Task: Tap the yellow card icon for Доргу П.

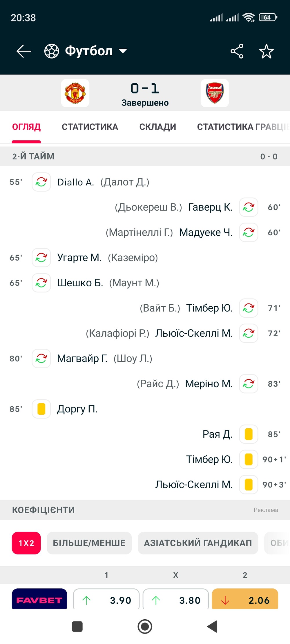Action: click(41, 409)
